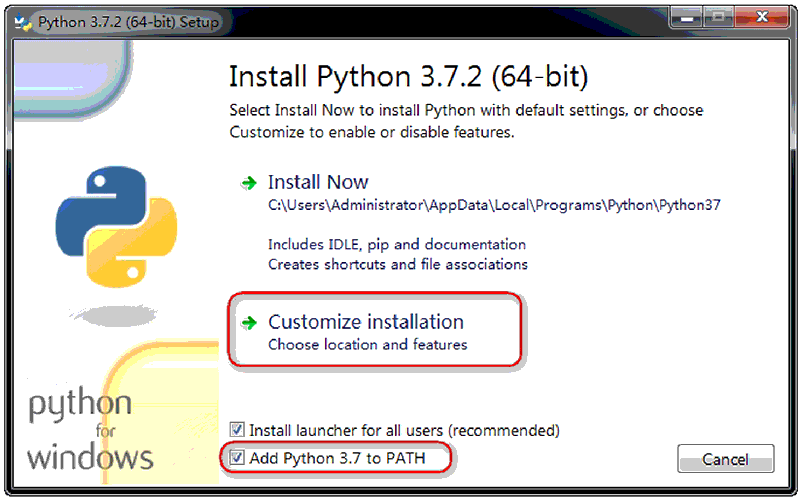
Task: Minimize the Python Setup window
Action: [x=687, y=17]
